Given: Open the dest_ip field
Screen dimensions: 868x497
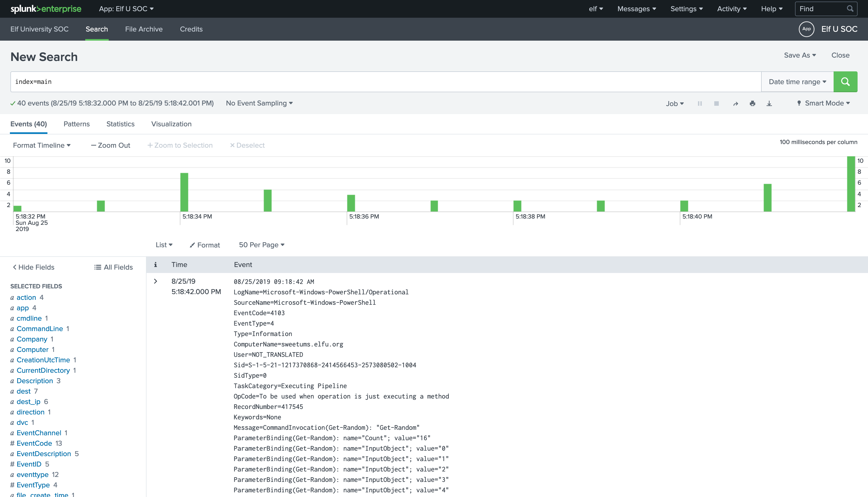Looking at the screenshot, I should (28, 401).
